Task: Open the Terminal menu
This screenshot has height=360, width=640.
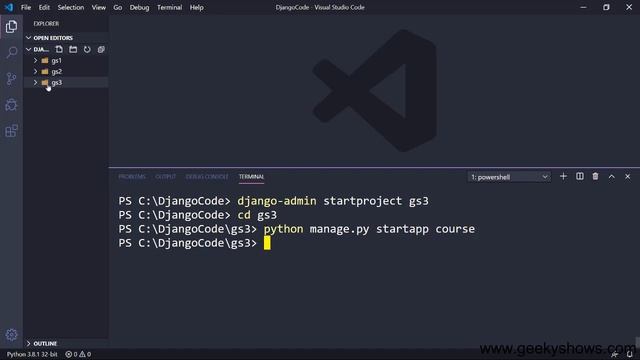Action: click(x=169, y=7)
